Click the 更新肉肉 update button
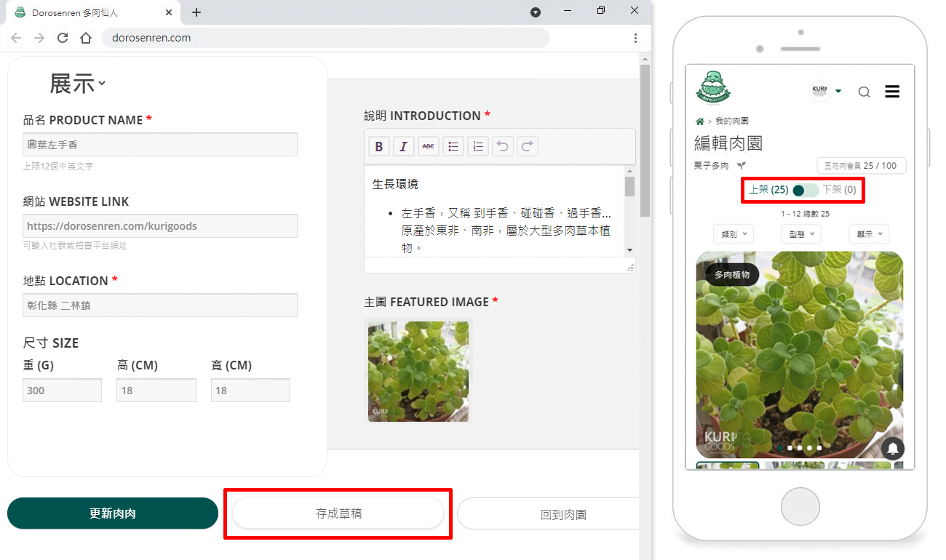Screen dimensions: 946x560 click(113, 513)
